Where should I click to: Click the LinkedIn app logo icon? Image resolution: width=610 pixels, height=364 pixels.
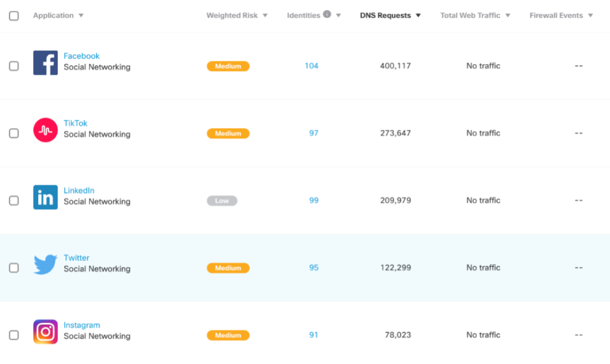tap(45, 197)
